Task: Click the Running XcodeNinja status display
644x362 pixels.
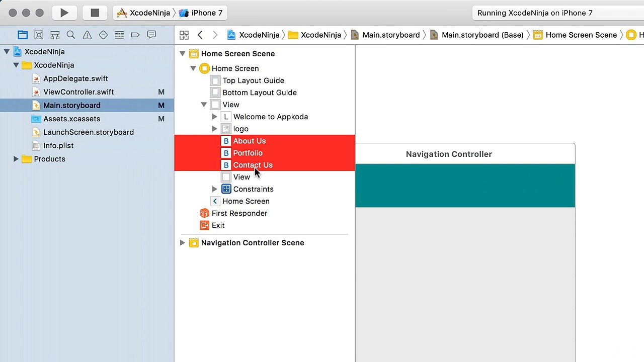Action: tap(558, 13)
